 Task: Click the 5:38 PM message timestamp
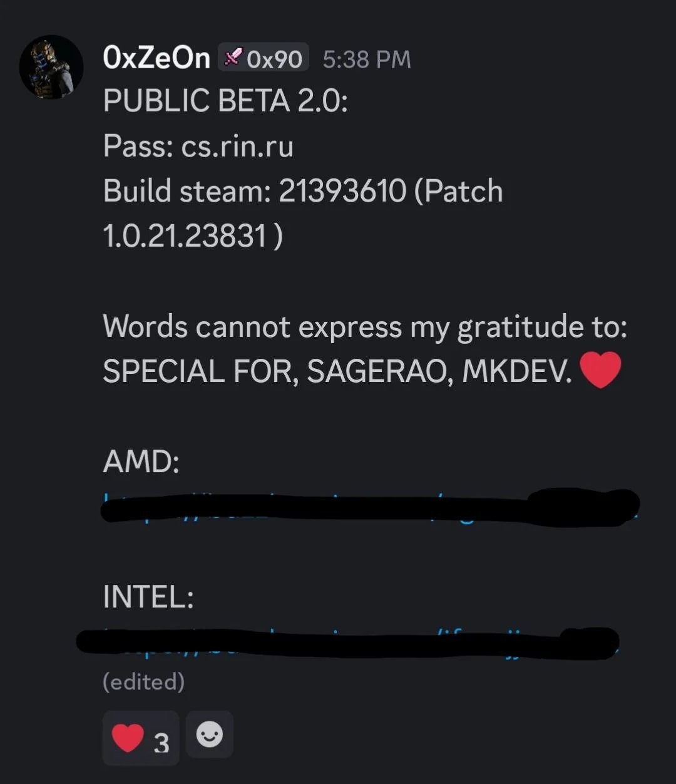(x=367, y=59)
